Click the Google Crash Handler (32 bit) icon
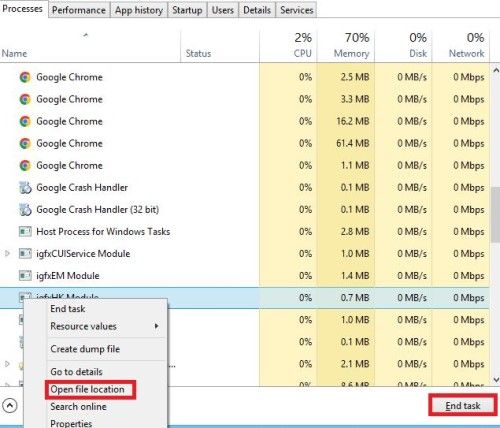Image resolution: width=500 pixels, height=428 pixels. [25, 210]
